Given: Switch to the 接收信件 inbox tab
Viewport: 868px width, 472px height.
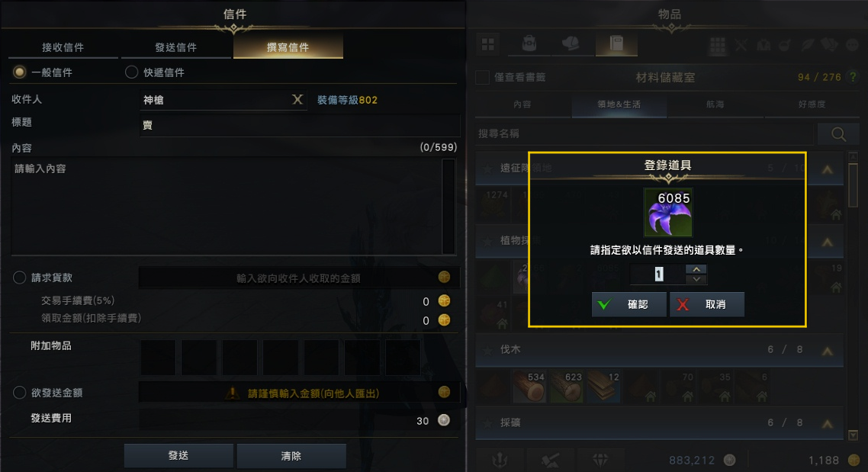Looking at the screenshot, I should [x=63, y=47].
